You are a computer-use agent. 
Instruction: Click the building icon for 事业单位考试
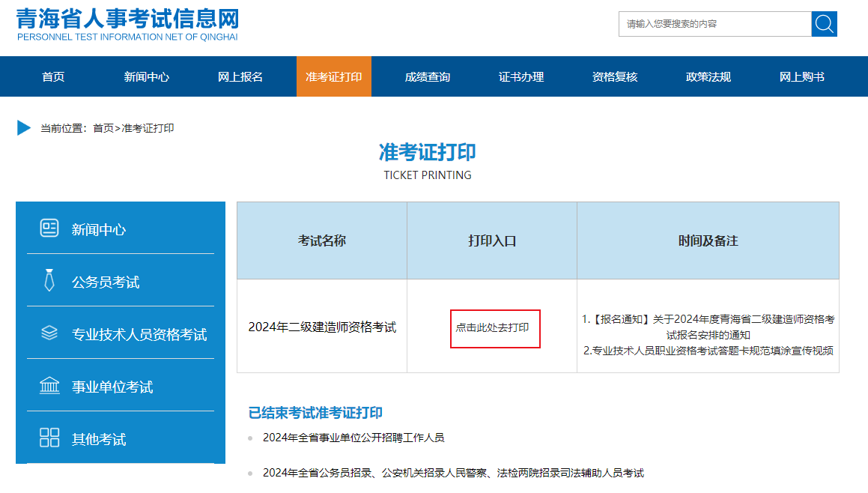coord(49,387)
